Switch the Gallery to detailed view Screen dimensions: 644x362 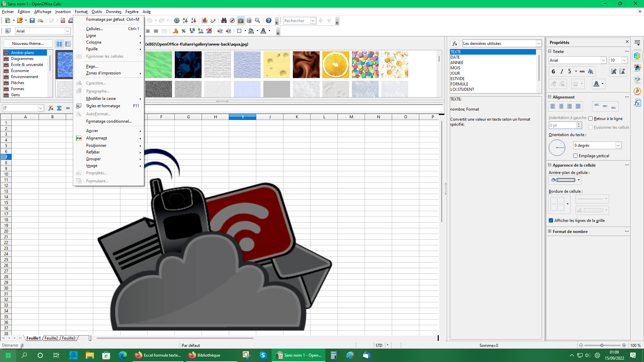click(x=68, y=44)
